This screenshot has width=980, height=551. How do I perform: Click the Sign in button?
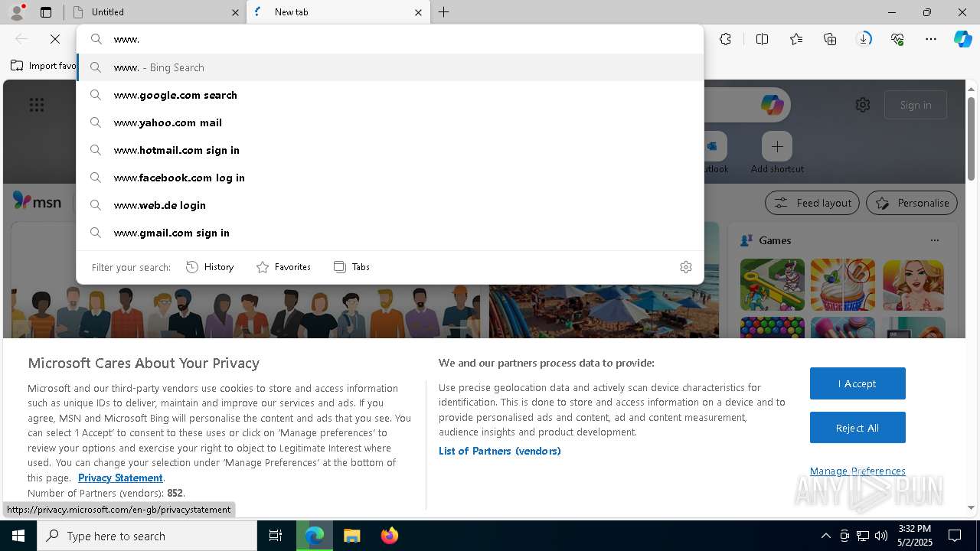(x=916, y=105)
